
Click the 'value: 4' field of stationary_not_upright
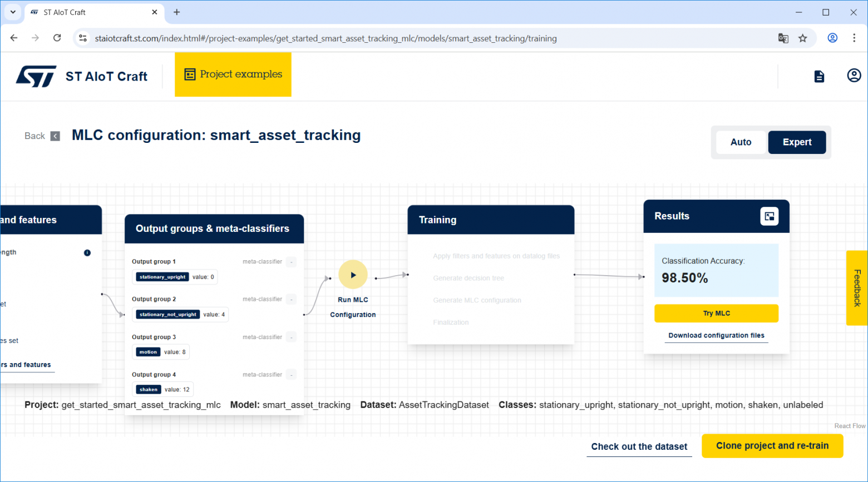coord(214,315)
